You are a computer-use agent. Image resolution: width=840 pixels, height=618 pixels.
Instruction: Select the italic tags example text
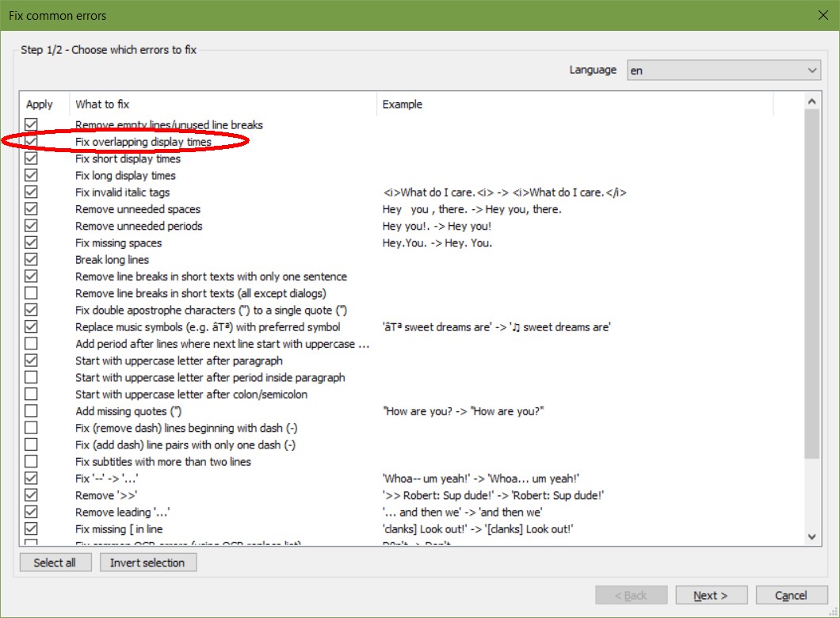(505, 193)
